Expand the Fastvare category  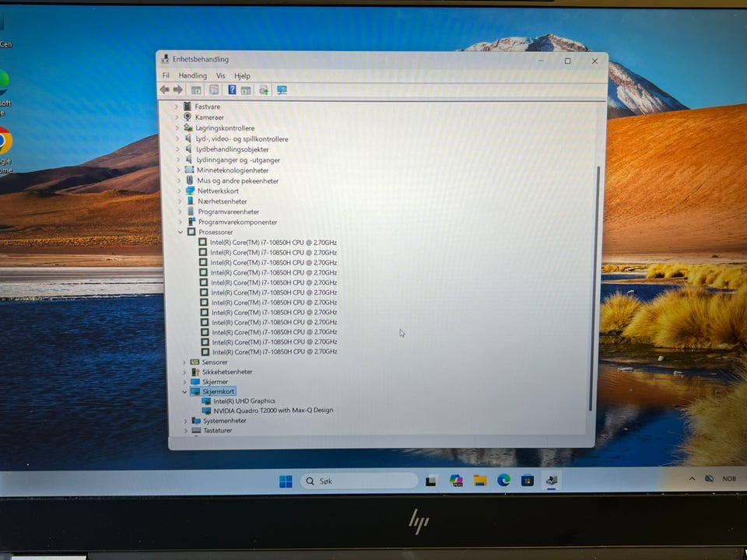177,107
